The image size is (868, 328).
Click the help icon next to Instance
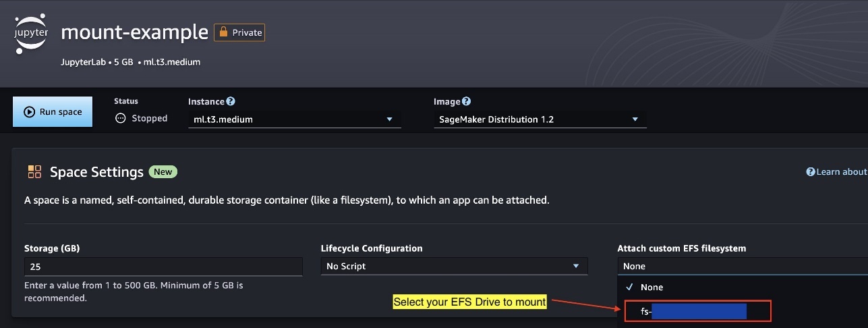[231, 101]
